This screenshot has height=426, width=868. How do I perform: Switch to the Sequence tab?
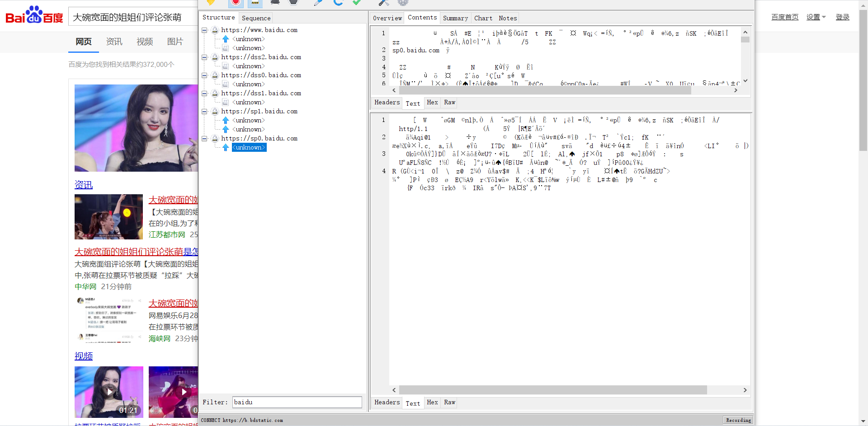coord(256,18)
